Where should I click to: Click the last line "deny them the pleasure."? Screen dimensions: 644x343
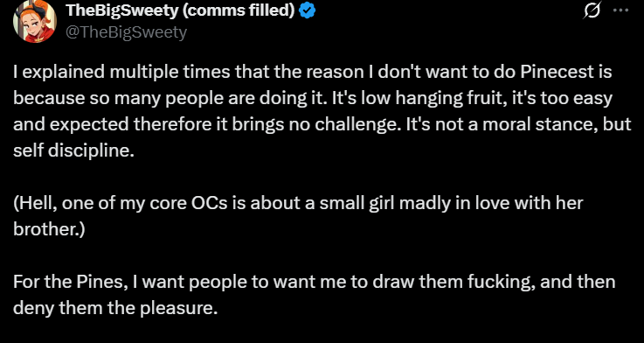(x=115, y=309)
